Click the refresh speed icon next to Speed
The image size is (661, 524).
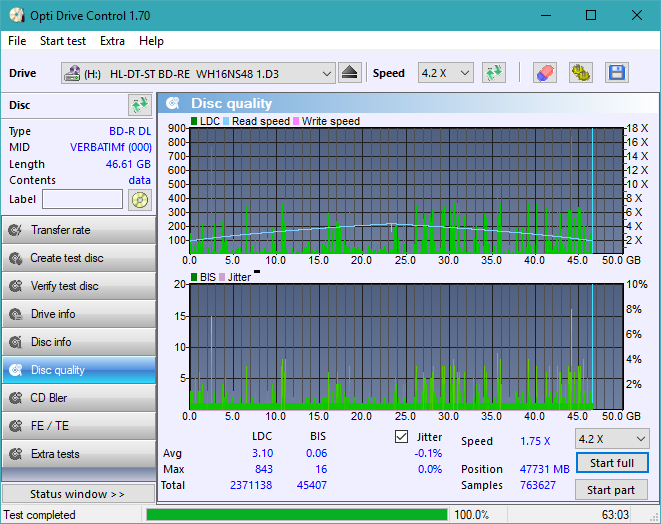pyautogui.click(x=494, y=73)
